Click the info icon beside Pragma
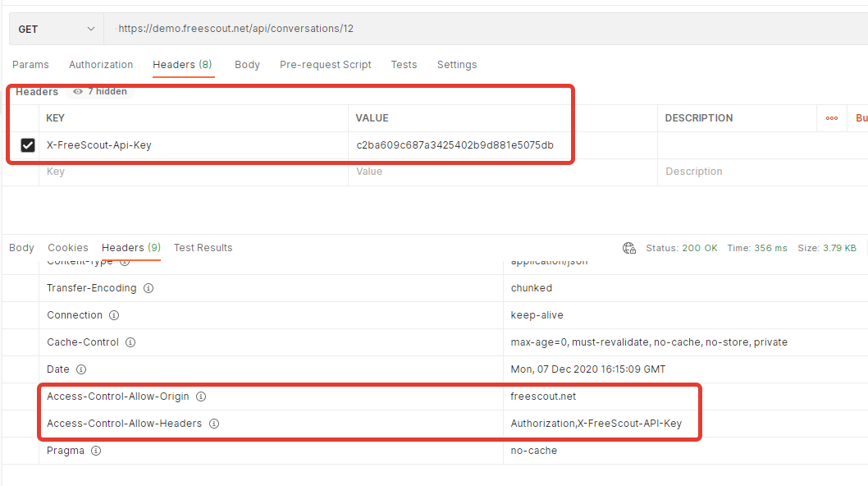Image resolution: width=868 pixels, height=486 pixels. (96, 451)
